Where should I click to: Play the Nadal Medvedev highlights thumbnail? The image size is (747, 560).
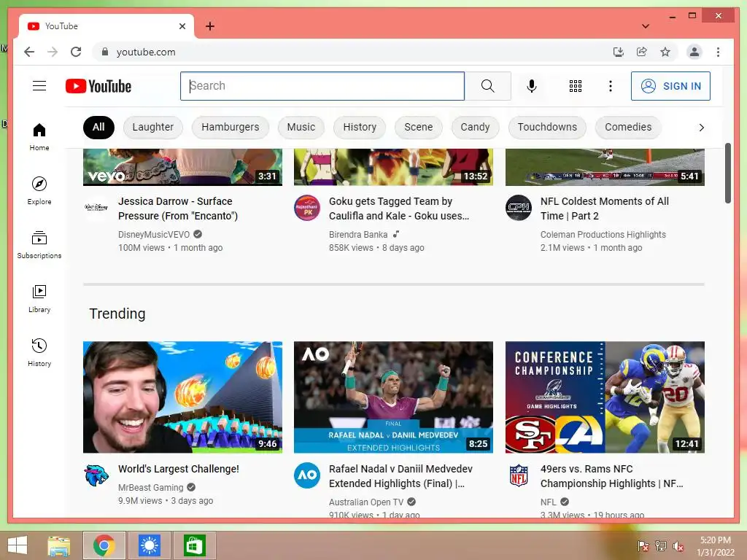coord(393,397)
